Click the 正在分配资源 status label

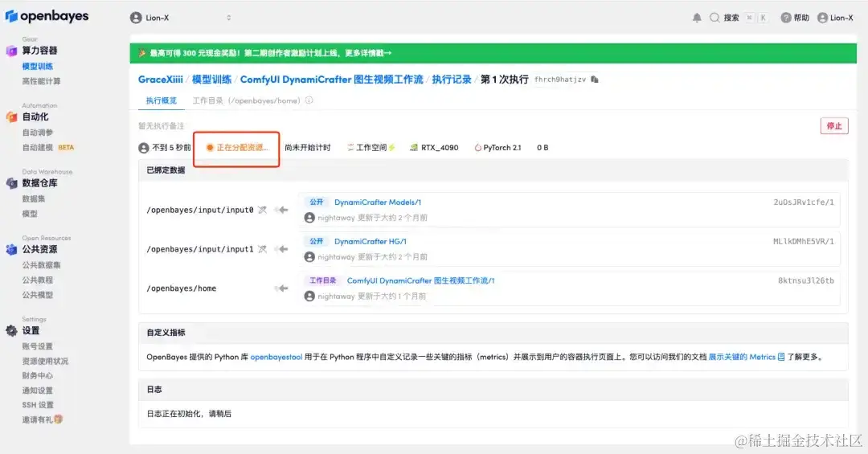[237, 148]
